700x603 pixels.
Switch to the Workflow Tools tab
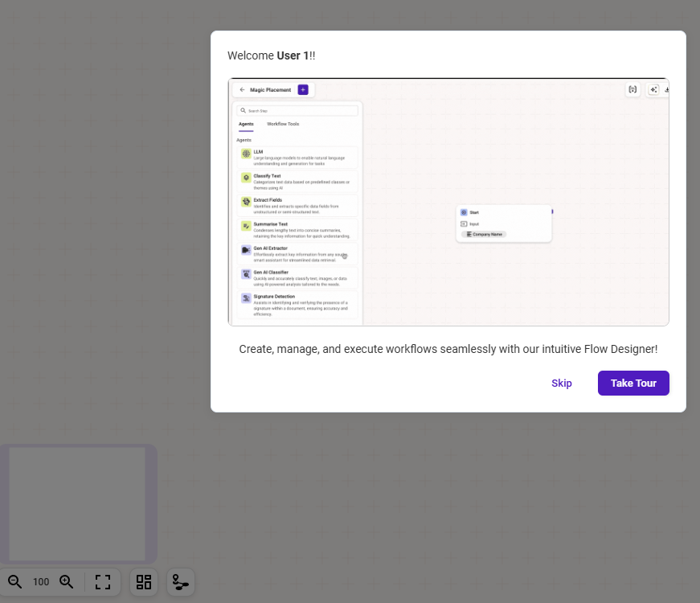point(283,124)
